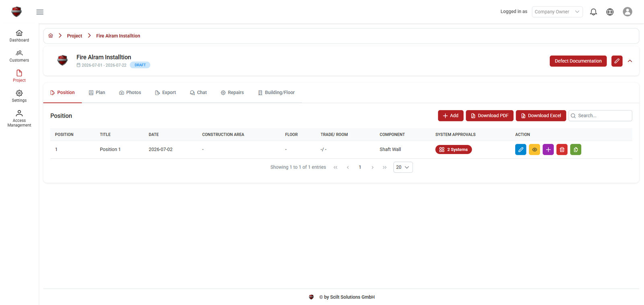Open the Company Owner role dropdown
The width and height of the screenshot is (644, 305).
point(557,12)
